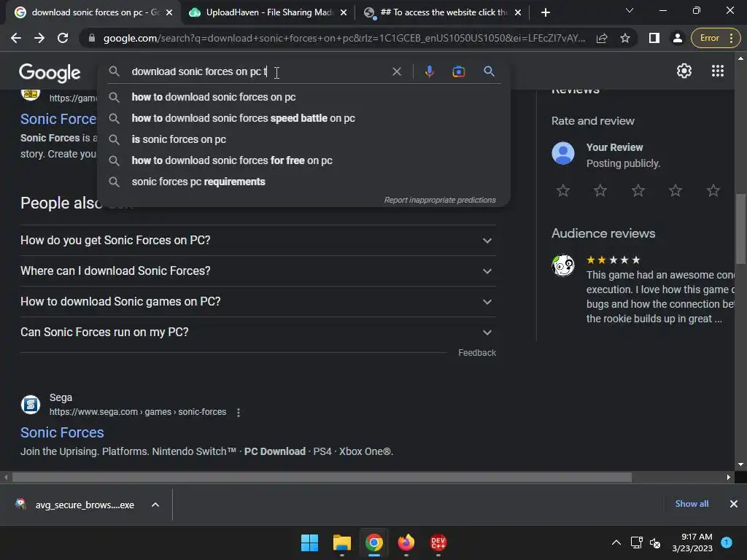Open search by image (Lens)
The image size is (747, 560).
(x=458, y=71)
